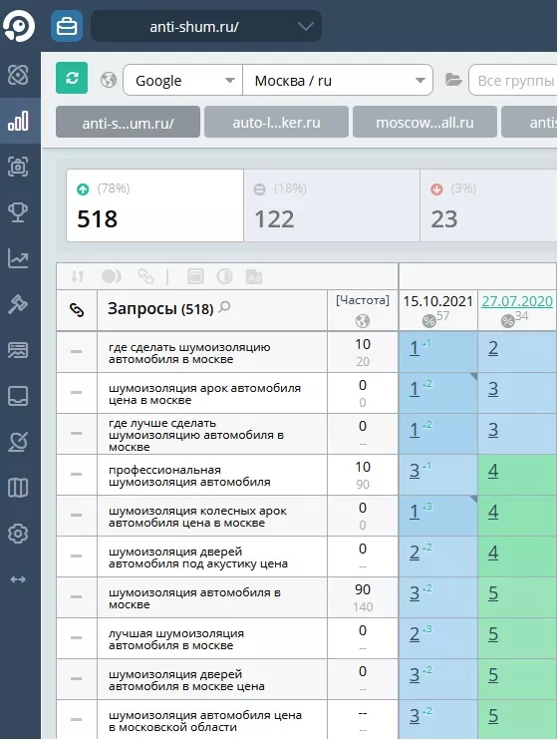Click the chain link column header icon

point(77,310)
